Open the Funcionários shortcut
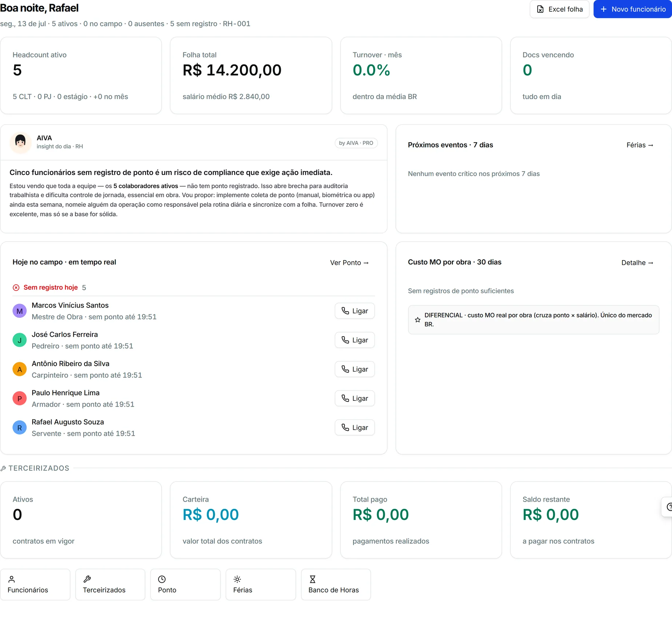This screenshot has height=620, width=672. click(x=35, y=585)
